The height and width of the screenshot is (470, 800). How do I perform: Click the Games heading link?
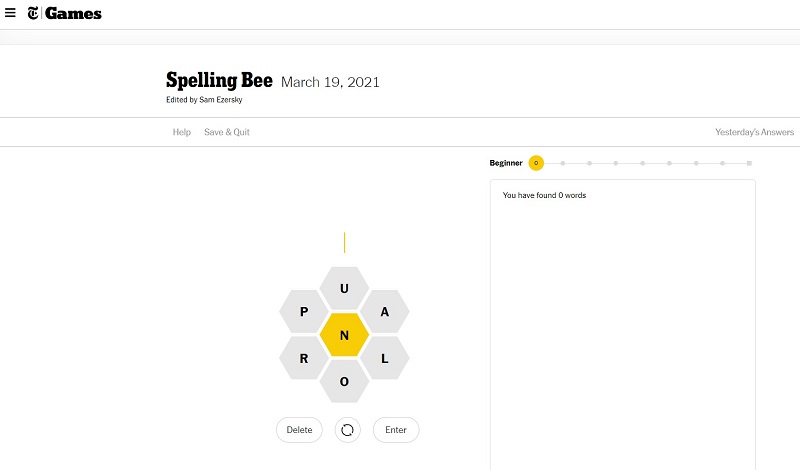click(73, 13)
